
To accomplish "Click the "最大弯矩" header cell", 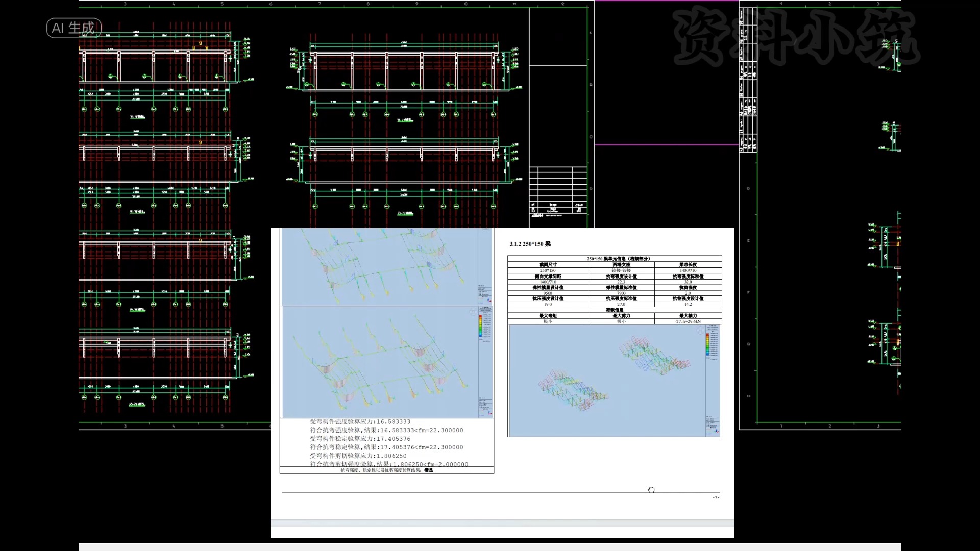I will (548, 316).
